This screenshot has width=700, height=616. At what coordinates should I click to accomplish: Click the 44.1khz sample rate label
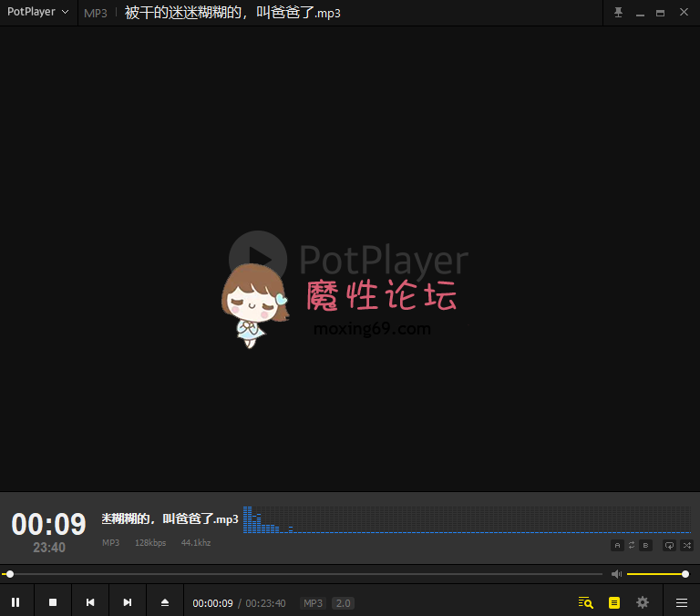[x=196, y=543]
